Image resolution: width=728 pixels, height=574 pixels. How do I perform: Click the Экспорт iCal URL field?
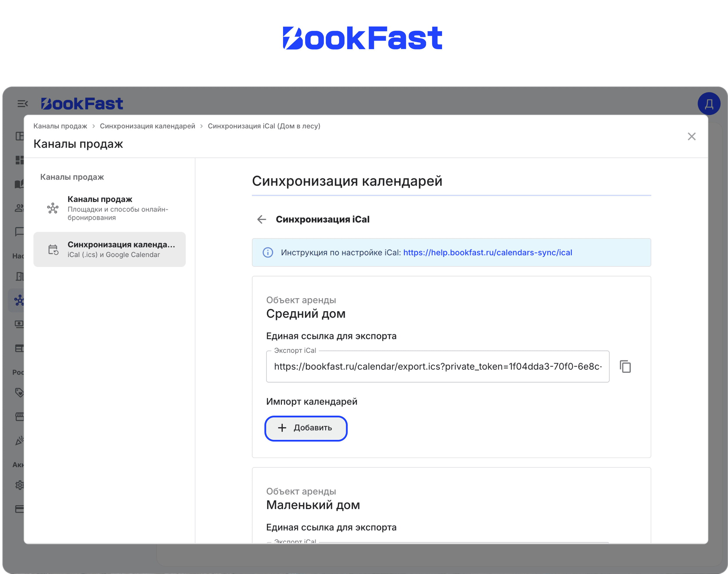(x=437, y=366)
